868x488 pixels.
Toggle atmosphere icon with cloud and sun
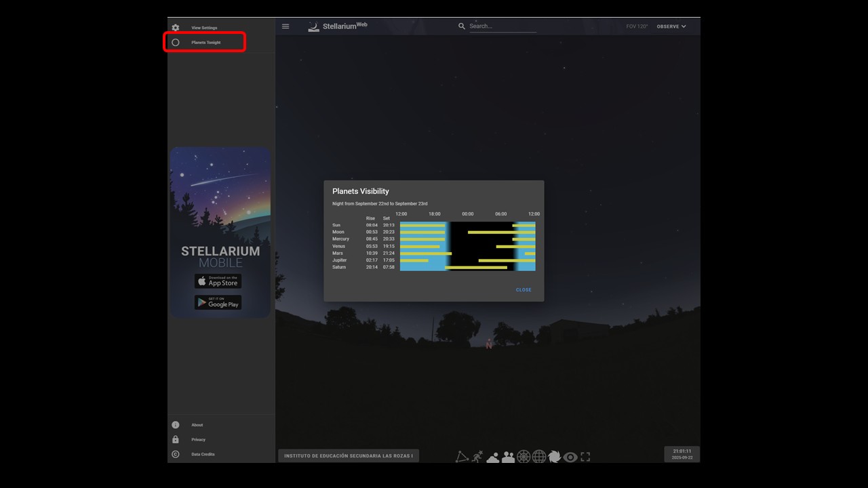pyautogui.click(x=492, y=457)
